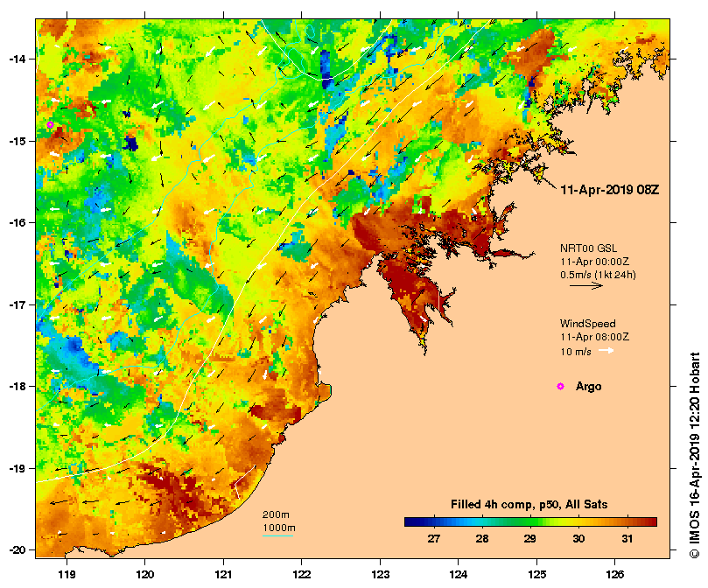Click the 200m depth legend label

(276, 514)
